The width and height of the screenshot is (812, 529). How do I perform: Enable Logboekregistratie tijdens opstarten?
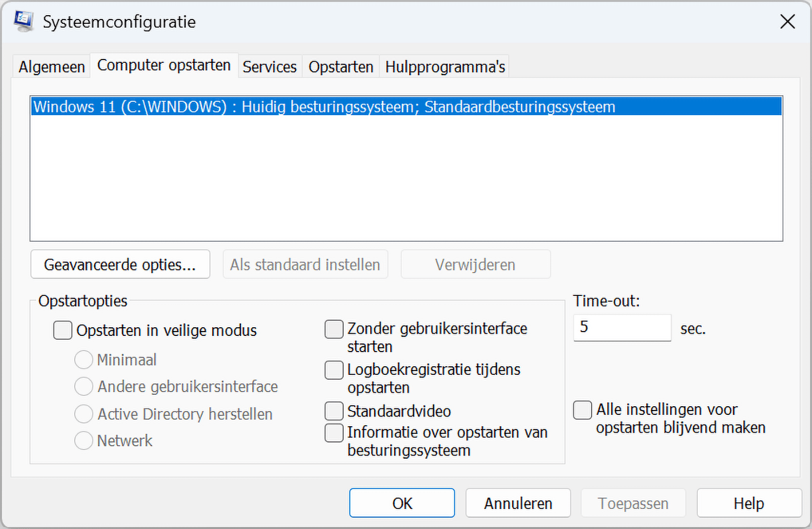[334, 370]
